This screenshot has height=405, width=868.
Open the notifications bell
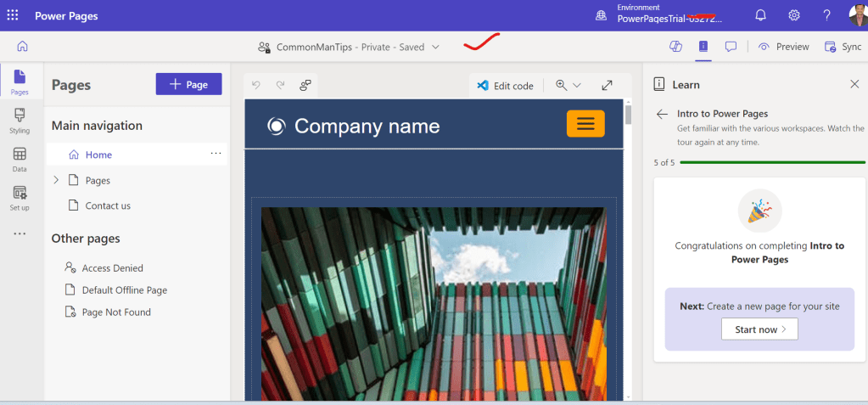point(760,15)
